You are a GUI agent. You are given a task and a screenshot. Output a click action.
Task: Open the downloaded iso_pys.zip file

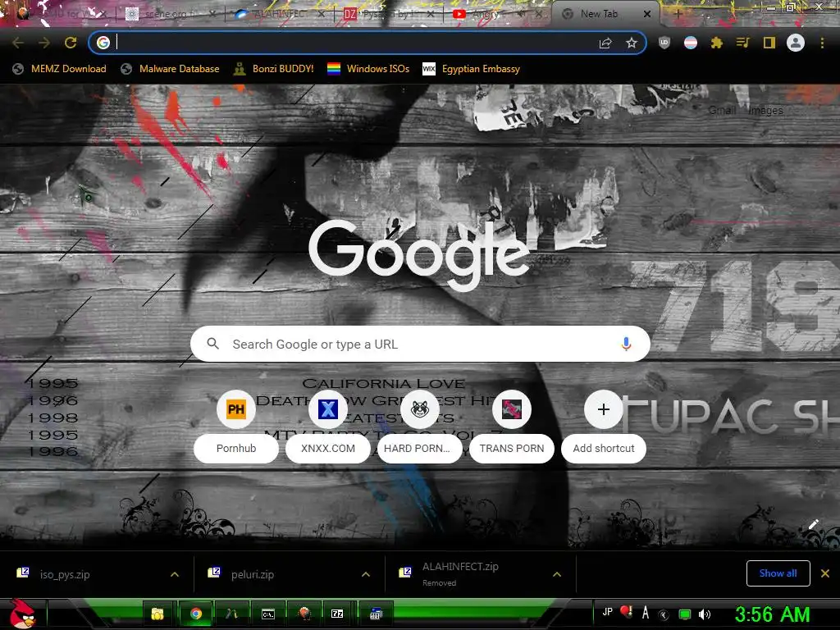[x=64, y=574]
